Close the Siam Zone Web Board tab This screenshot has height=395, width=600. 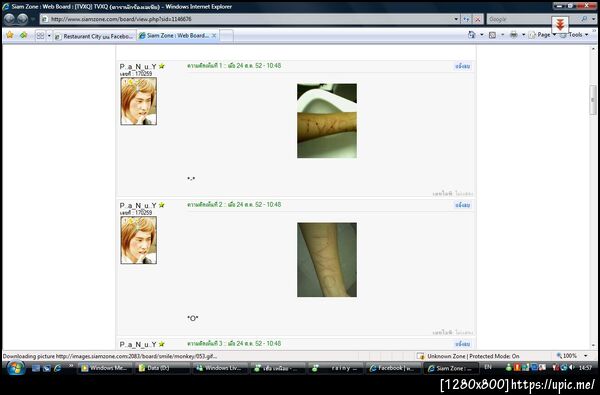coord(214,36)
